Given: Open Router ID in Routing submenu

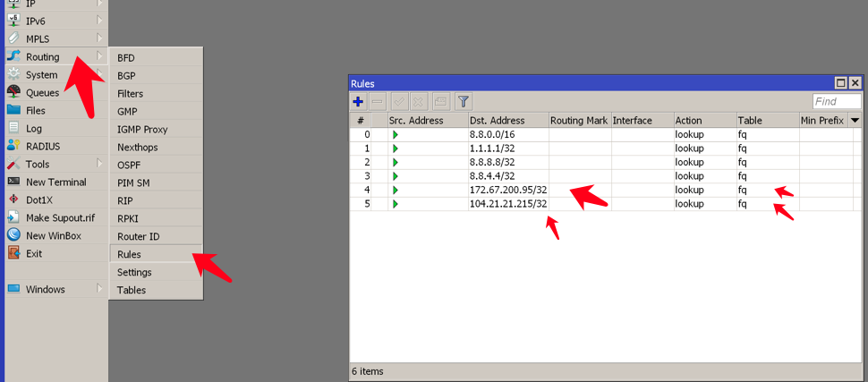Looking at the screenshot, I should (x=156, y=236).
